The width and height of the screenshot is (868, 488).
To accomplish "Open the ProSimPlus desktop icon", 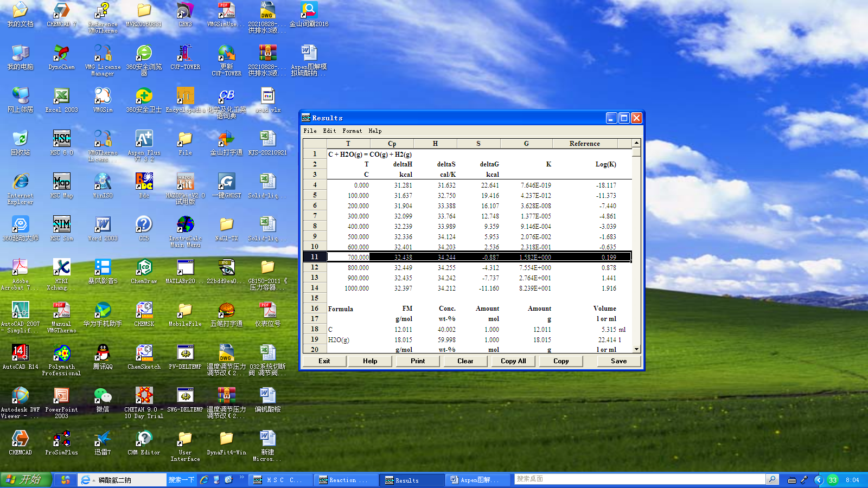I will (x=61, y=442).
